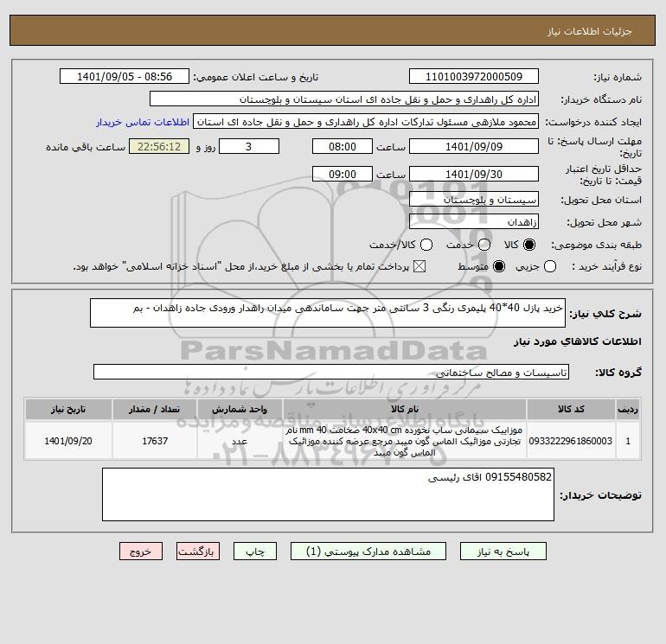Click the نام کالا column header
The height and width of the screenshot is (644, 666).
point(405,409)
